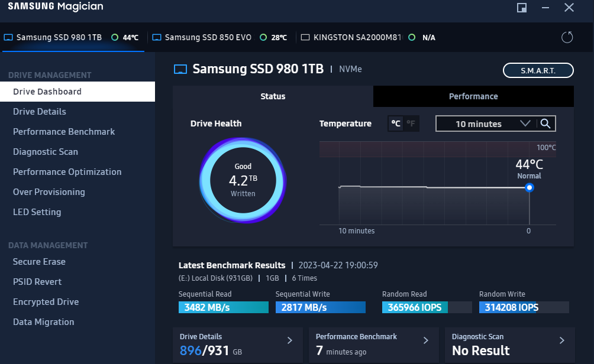The width and height of the screenshot is (594, 364).
Task: Open Secure Erase in the sidebar
Action: point(39,262)
